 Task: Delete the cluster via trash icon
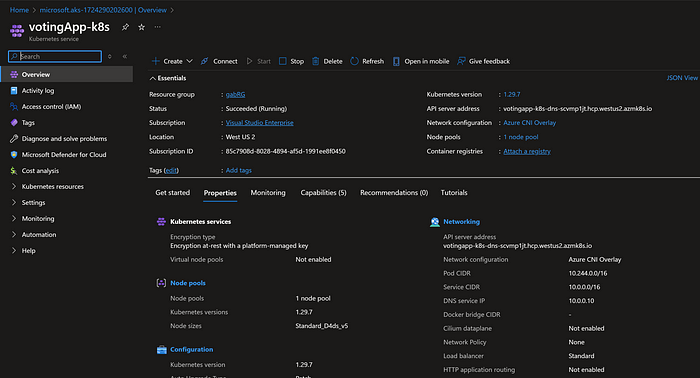316,61
